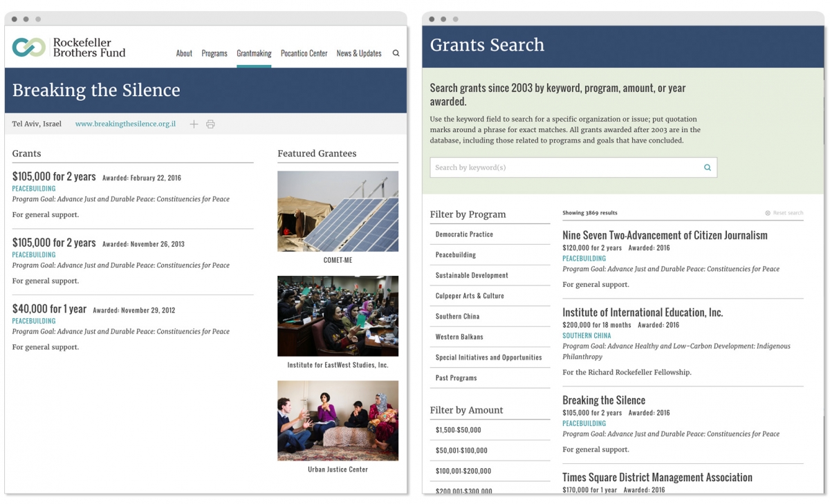Visit www.breakingthesilence.org.il link
Screen dimensions: 830x504
[x=125, y=124]
